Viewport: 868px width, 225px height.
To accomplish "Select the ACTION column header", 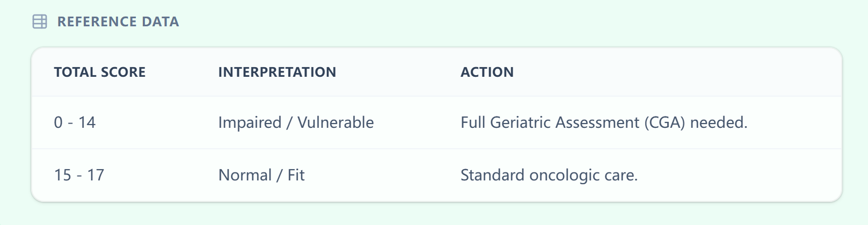I will pos(487,72).
